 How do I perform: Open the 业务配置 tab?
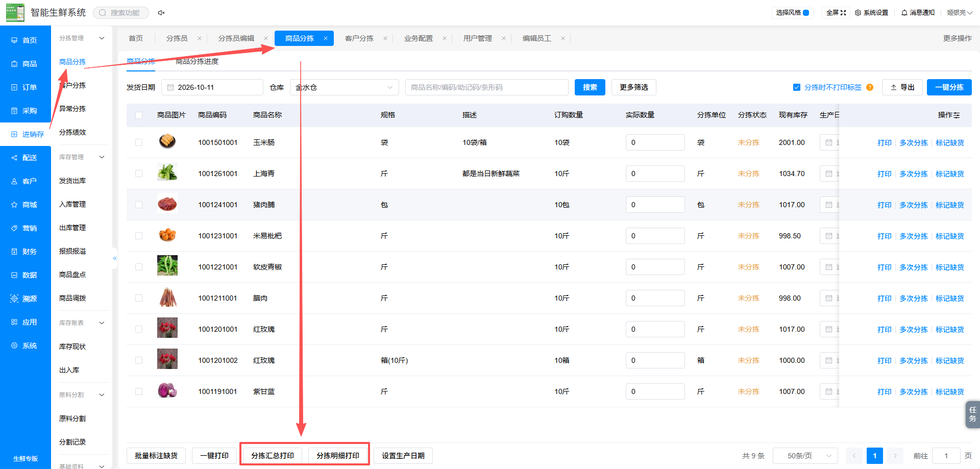419,38
